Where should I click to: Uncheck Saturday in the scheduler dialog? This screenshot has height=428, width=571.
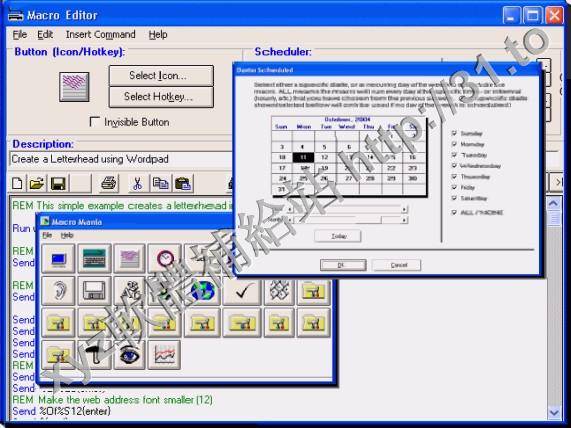pyautogui.click(x=454, y=198)
